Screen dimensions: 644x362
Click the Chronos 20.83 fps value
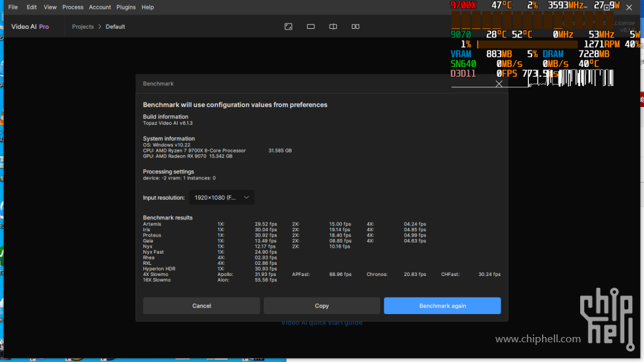[x=415, y=274]
